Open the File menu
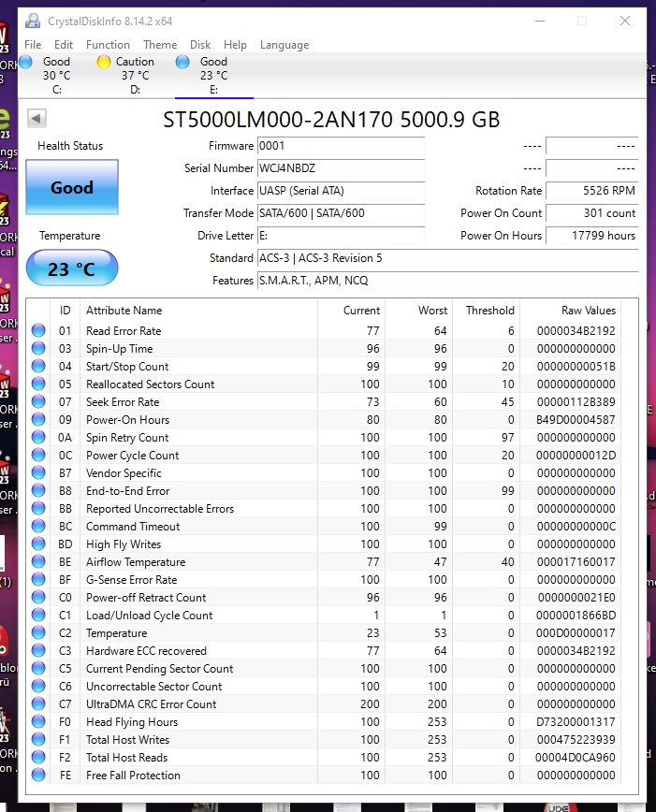 pyautogui.click(x=33, y=45)
